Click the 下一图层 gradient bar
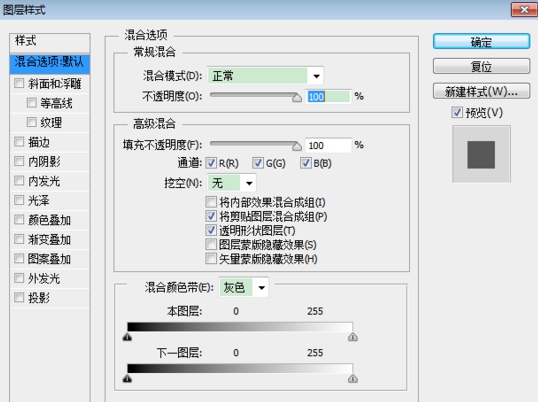The image size is (538, 402). 240,368
